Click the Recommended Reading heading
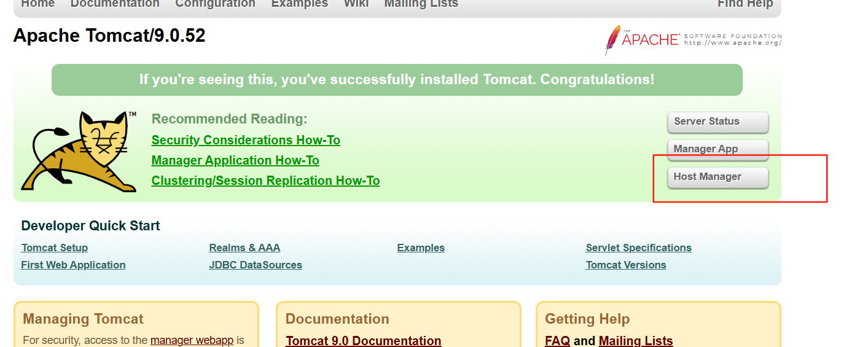This screenshot has width=868, height=347. 229,119
